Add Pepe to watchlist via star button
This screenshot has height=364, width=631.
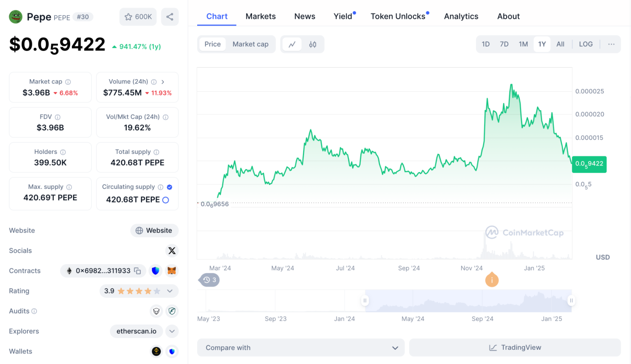[138, 17]
